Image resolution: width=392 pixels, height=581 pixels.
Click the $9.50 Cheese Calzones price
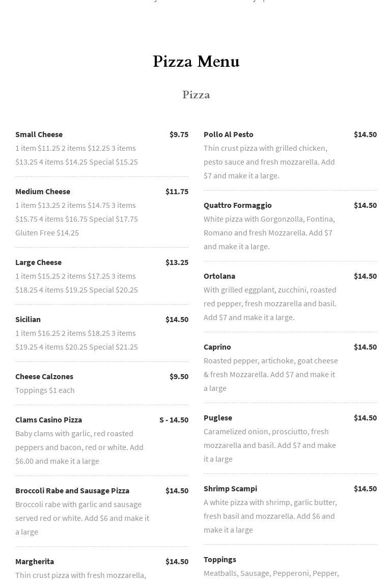[179, 377]
